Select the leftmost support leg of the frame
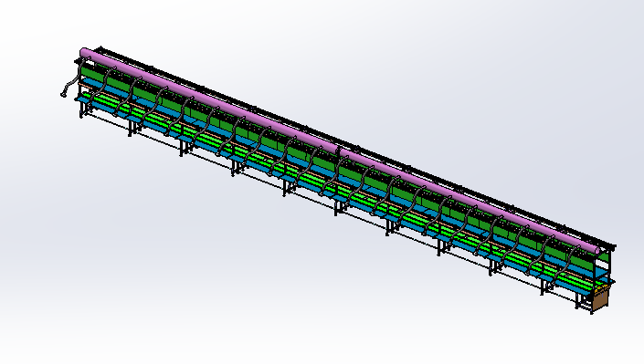The image size is (644, 364). point(81,110)
